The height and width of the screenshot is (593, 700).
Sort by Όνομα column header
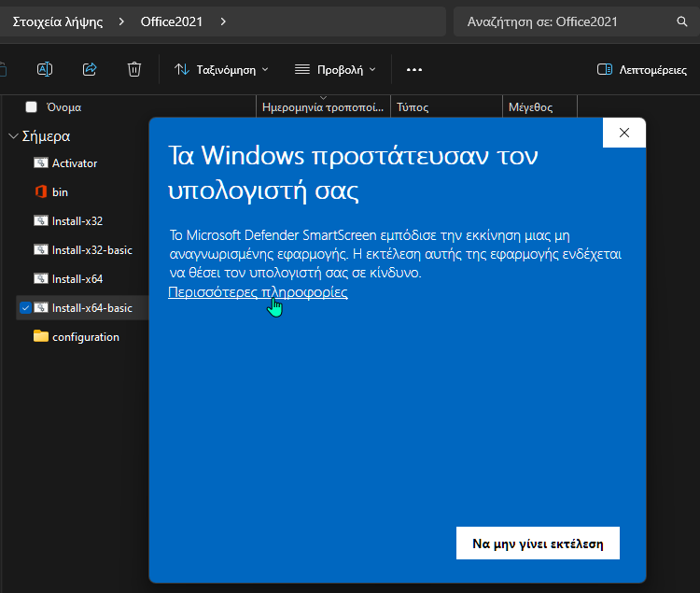(x=63, y=107)
